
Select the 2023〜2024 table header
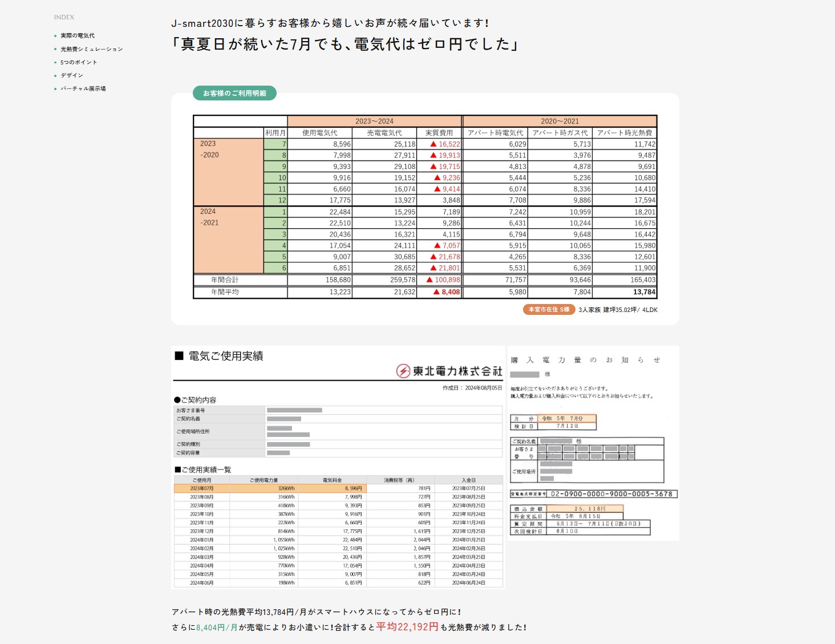tap(374, 121)
